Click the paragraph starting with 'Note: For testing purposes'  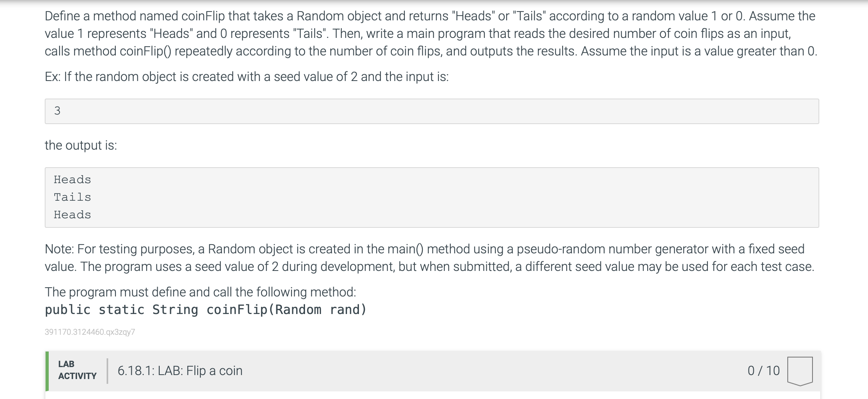(429, 258)
